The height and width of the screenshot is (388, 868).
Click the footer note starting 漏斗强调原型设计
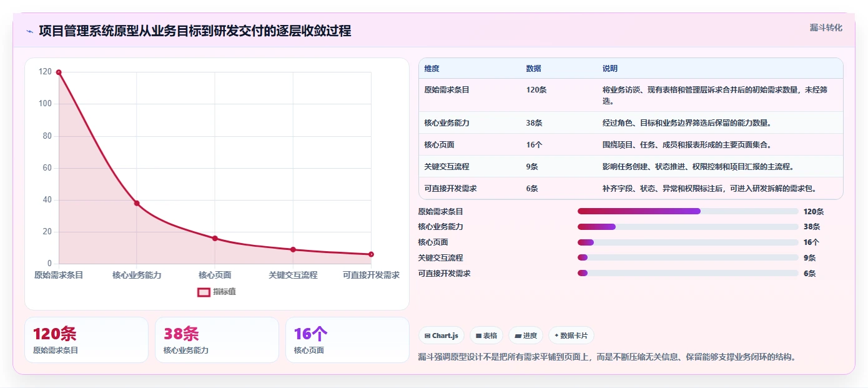[x=607, y=357]
